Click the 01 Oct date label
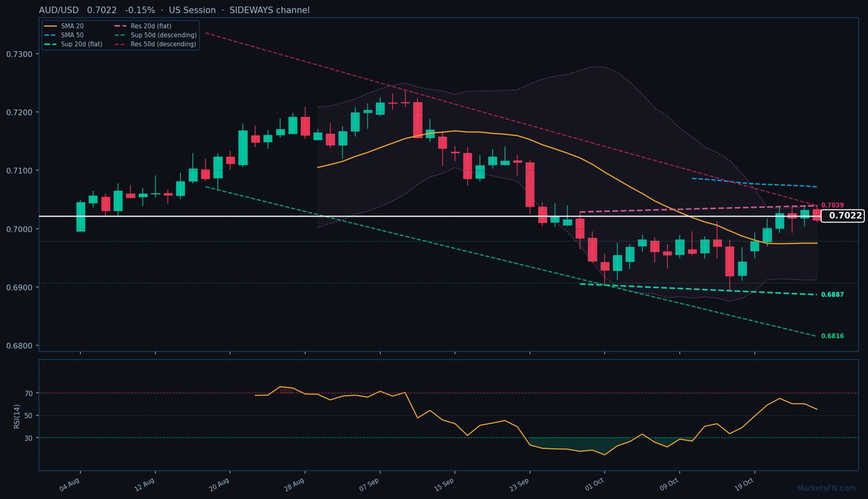This screenshot has width=868, height=499. coord(595,485)
